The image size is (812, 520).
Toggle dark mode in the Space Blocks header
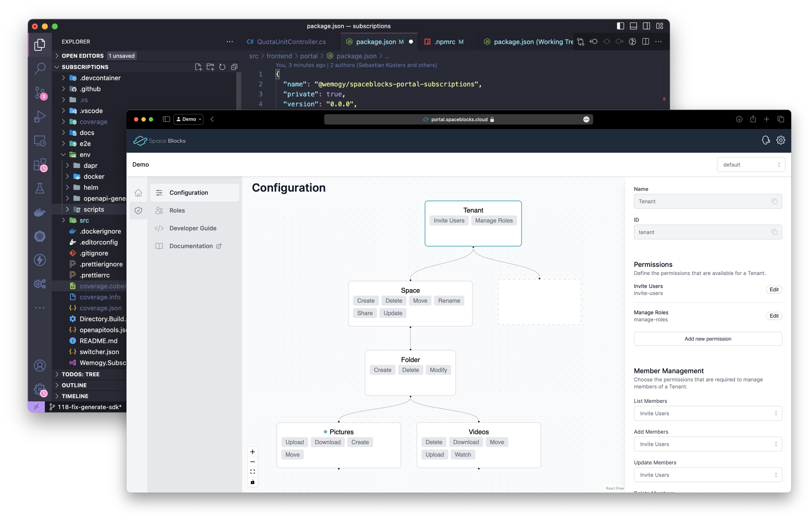[x=766, y=140]
